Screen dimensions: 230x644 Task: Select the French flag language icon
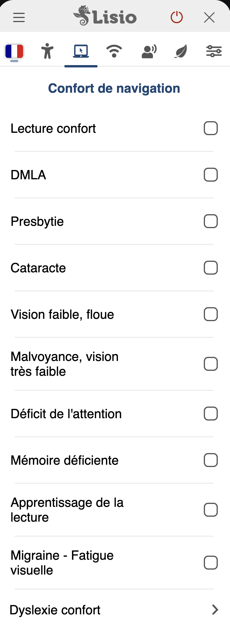coord(14,51)
